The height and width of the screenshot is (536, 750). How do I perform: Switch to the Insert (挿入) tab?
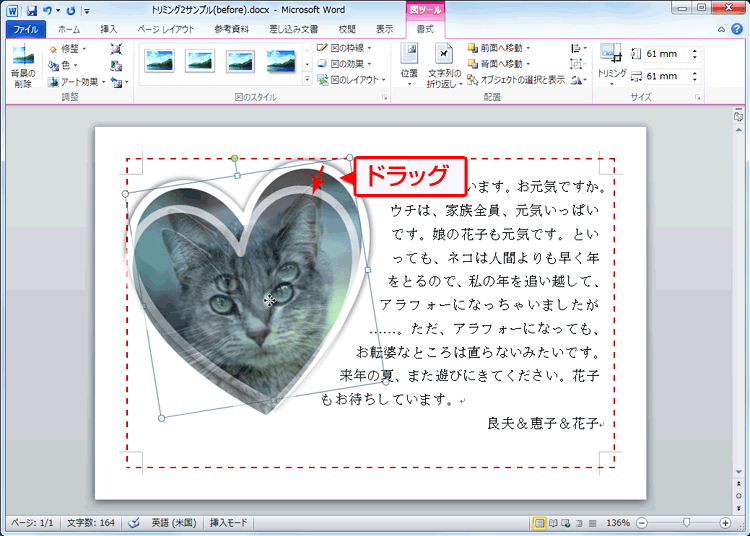tap(109, 29)
